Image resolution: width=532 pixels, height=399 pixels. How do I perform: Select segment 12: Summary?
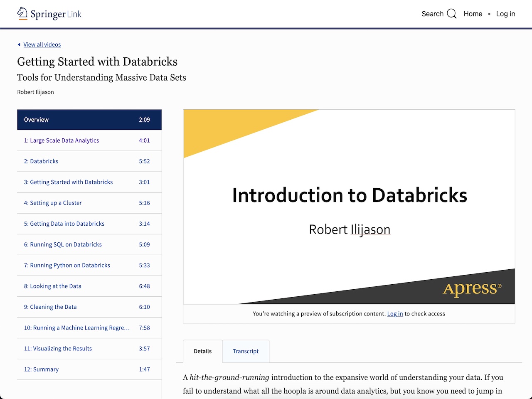[89, 369]
